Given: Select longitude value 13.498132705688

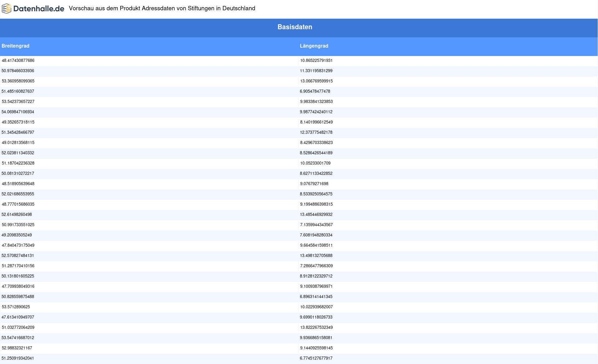Looking at the screenshot, I should point(316,256).
